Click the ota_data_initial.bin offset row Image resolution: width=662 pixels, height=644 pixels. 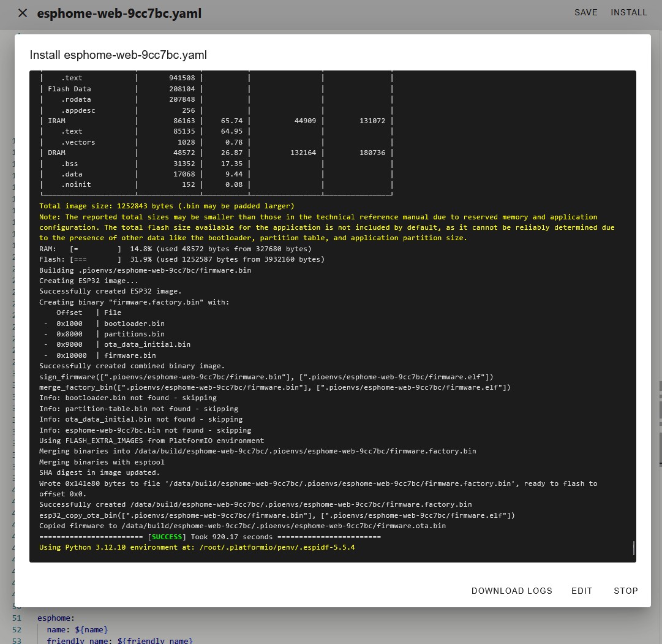pos(117,345)
